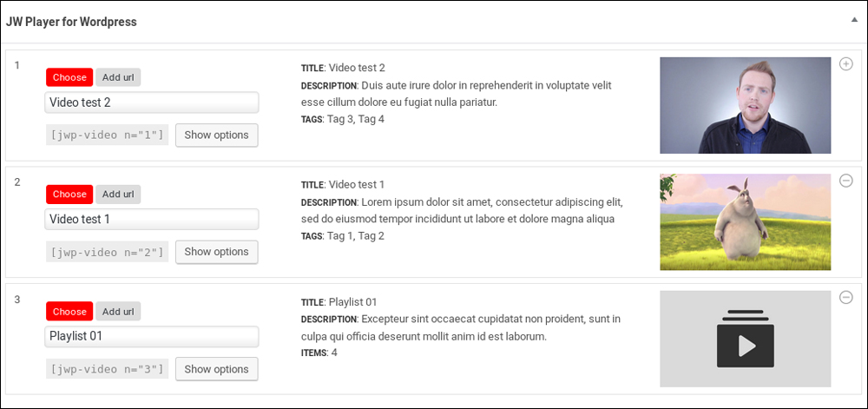Focus the Video test 2 input field
Image resolution: width=868 pixels, height=409 pixels.
pos(152,102)
